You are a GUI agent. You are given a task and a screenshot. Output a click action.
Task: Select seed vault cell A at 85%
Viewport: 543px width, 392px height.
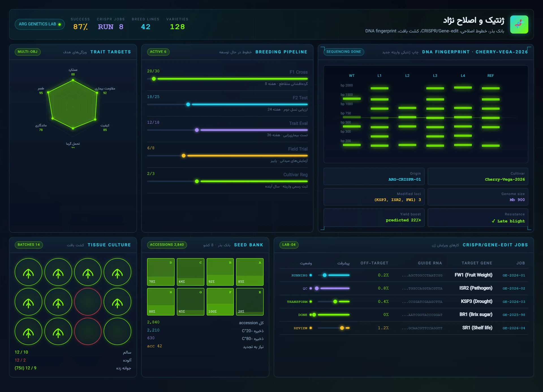(250, 272)
